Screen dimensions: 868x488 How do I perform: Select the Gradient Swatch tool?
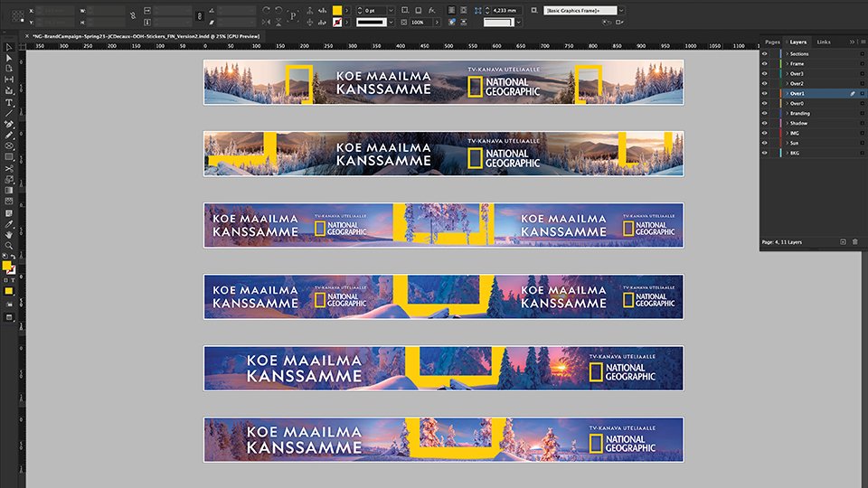(x=9, y=191)
